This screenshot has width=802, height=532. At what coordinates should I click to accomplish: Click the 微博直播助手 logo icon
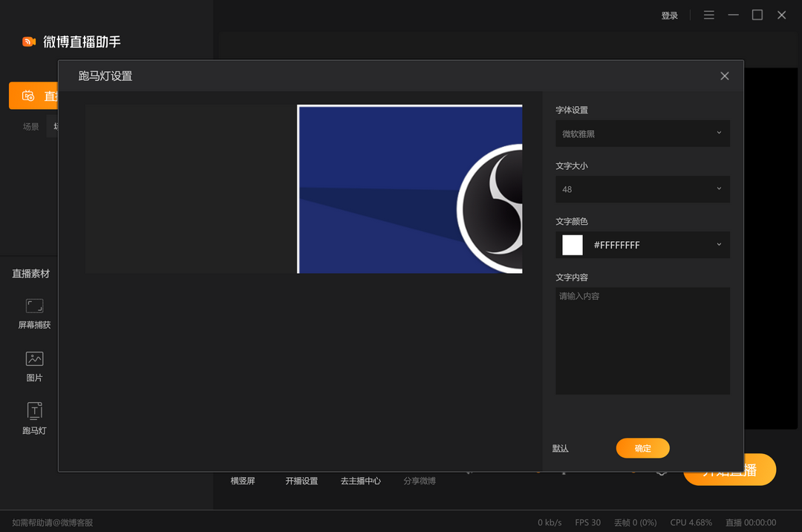click(x=28, y=42)
